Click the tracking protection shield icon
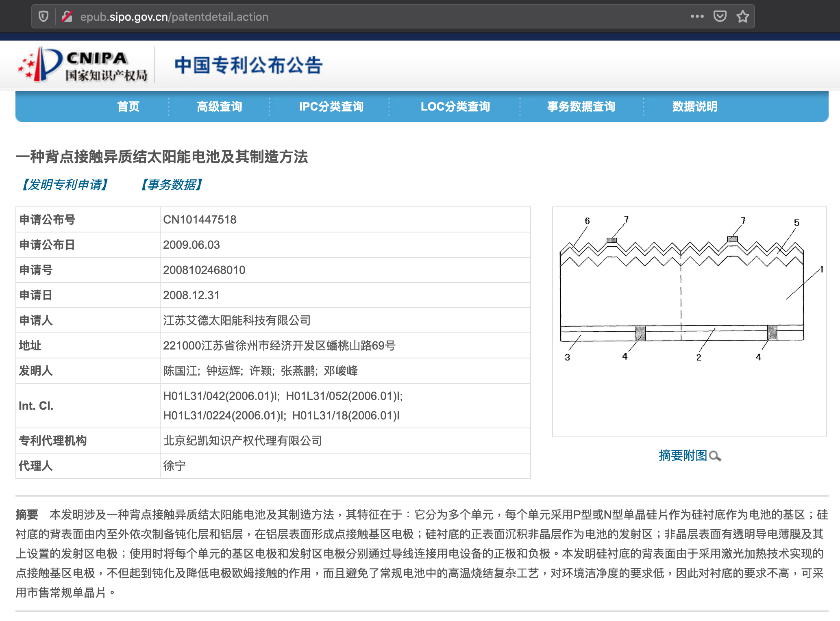The width and height of the screenshot is (840, 621). (44, 17)
